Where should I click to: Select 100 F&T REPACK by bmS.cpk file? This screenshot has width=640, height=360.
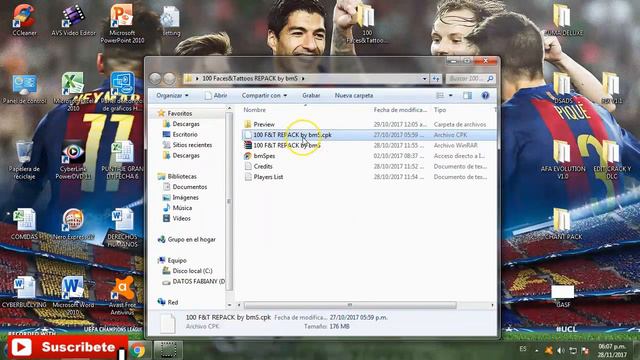pos(369,135)
